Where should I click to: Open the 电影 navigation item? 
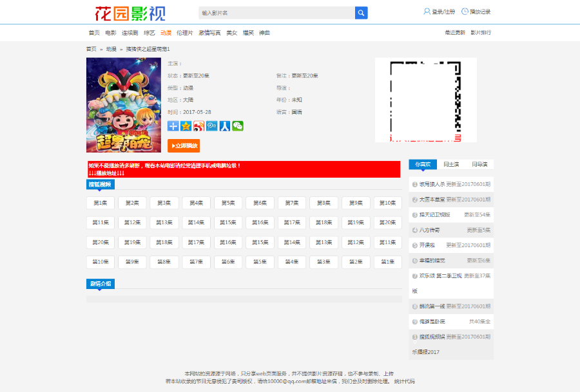(111, 33)
